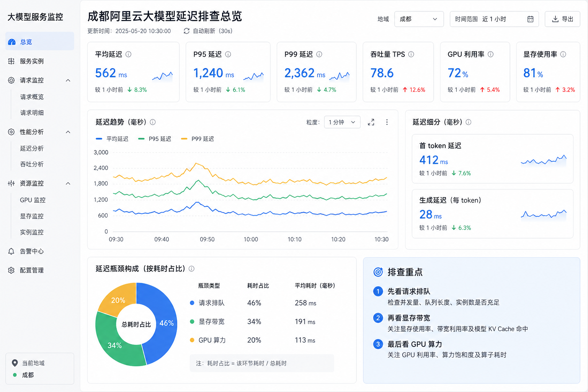Open 显存监控 submenu item
The width and height of the screenshot is (588, 392).
coord(32,216)
